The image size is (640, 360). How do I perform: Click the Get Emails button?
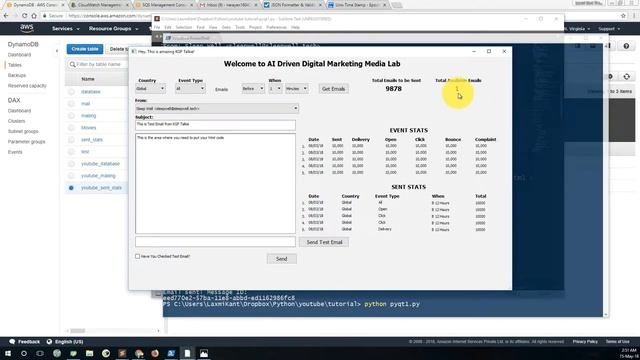333,89
